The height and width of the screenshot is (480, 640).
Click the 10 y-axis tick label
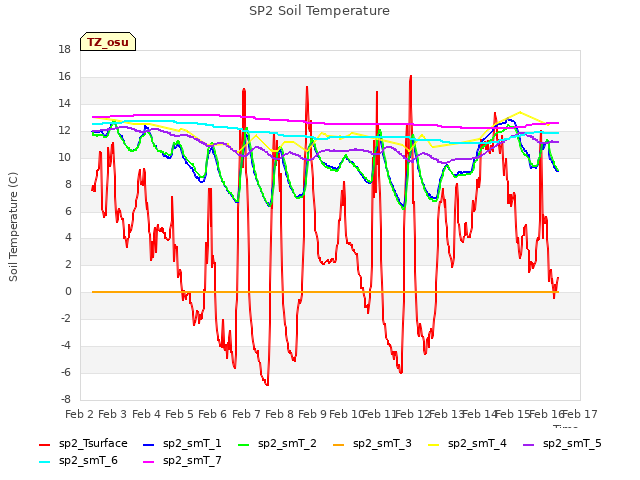64,158
